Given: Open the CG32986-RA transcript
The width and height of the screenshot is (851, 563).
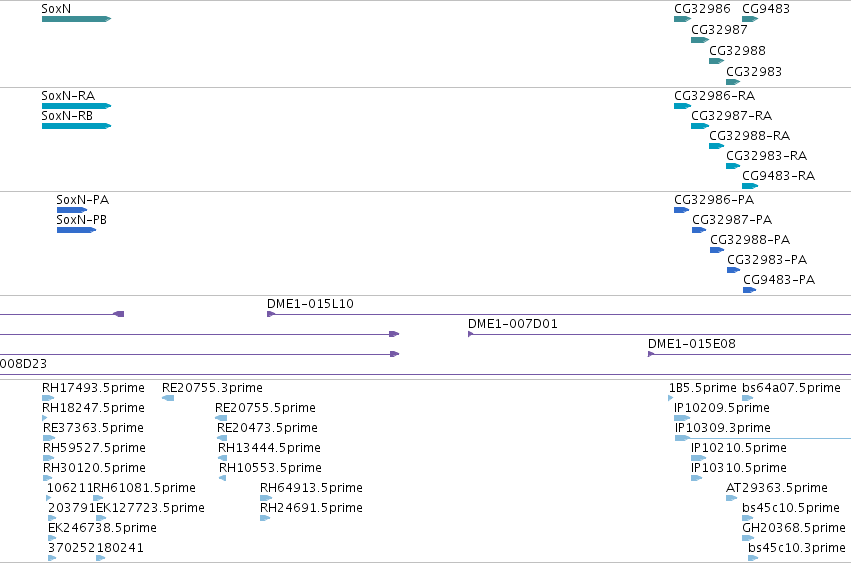Looking at the screenshot, I should (682, 106).
